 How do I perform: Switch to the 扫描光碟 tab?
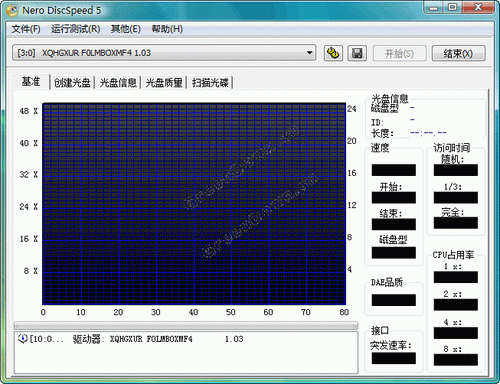[x=210, y=82]
